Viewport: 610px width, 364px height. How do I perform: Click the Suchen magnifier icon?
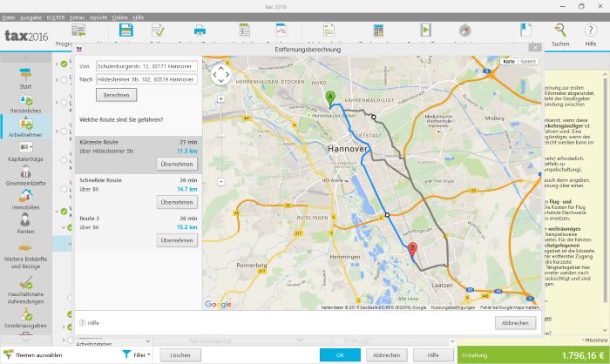(x=560, y=31)
